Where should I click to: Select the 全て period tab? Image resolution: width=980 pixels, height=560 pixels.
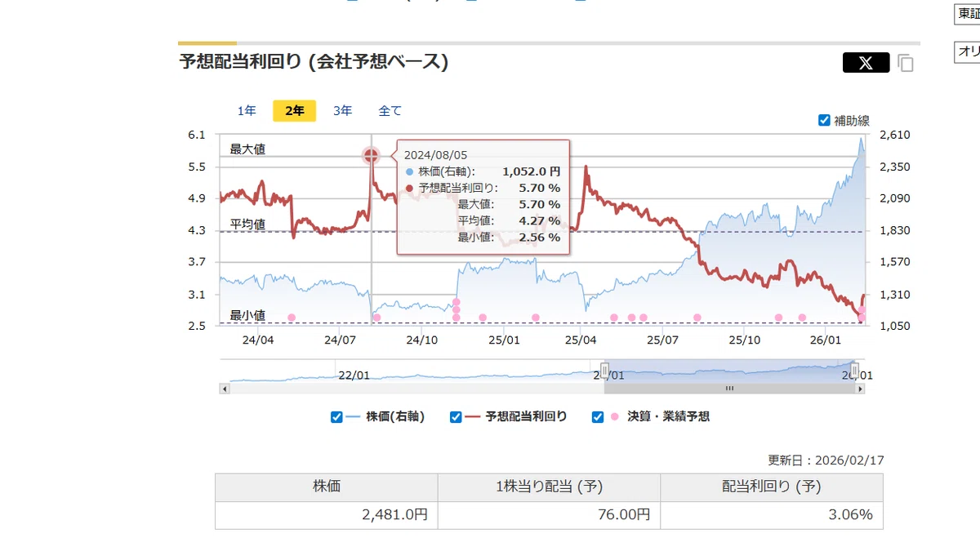point(390,111)
